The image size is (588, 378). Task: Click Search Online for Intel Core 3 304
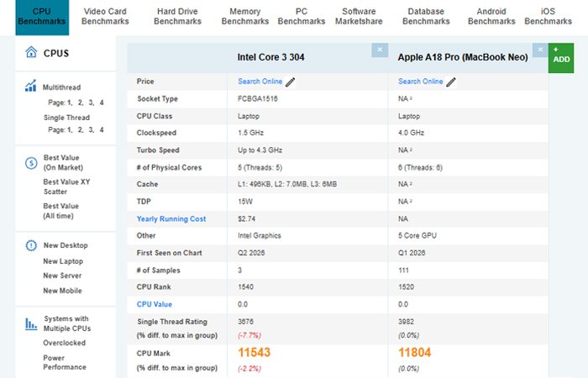pyautogui.click(x=260, y=81)
